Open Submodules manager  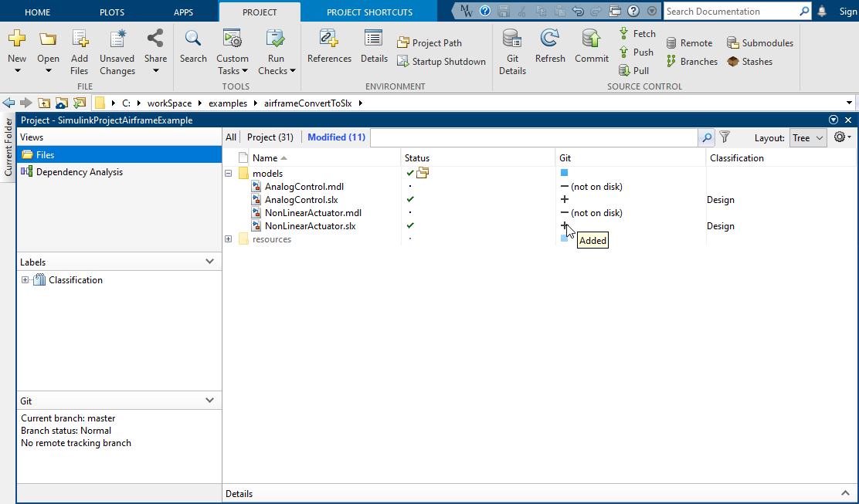click(760, 42)
